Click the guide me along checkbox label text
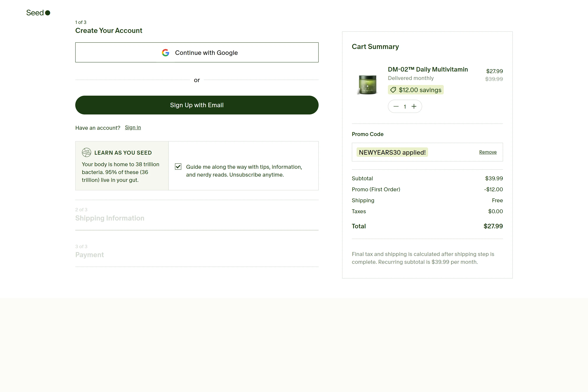The image size is (588, 392). click(x=244, y=171)
